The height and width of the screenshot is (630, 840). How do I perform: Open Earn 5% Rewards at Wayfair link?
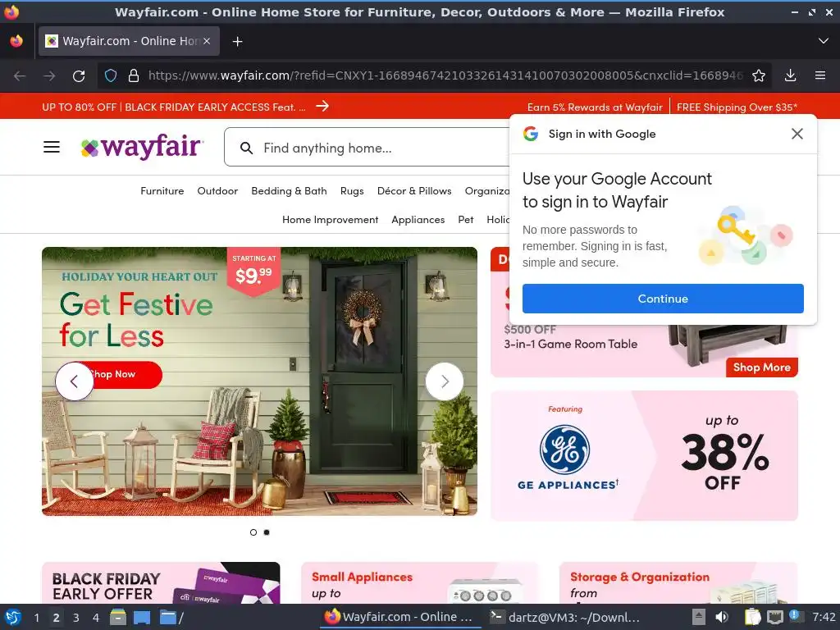pyautogui.click(x=595, y=107)
